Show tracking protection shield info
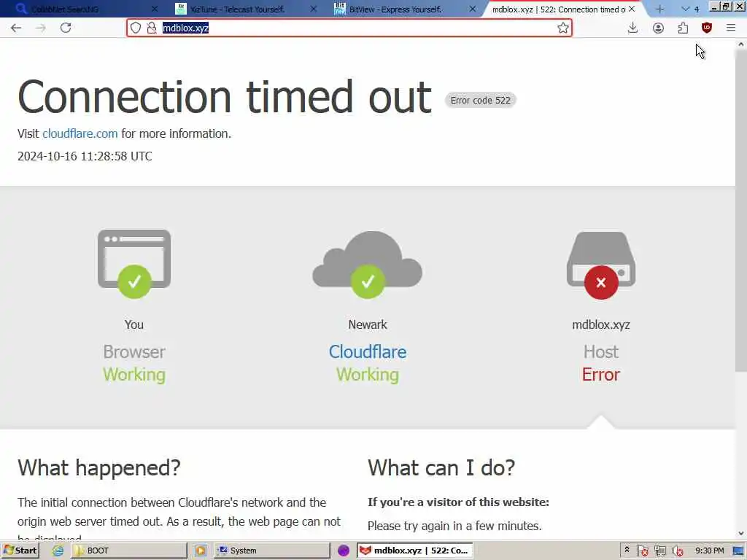 pos(136,28)
